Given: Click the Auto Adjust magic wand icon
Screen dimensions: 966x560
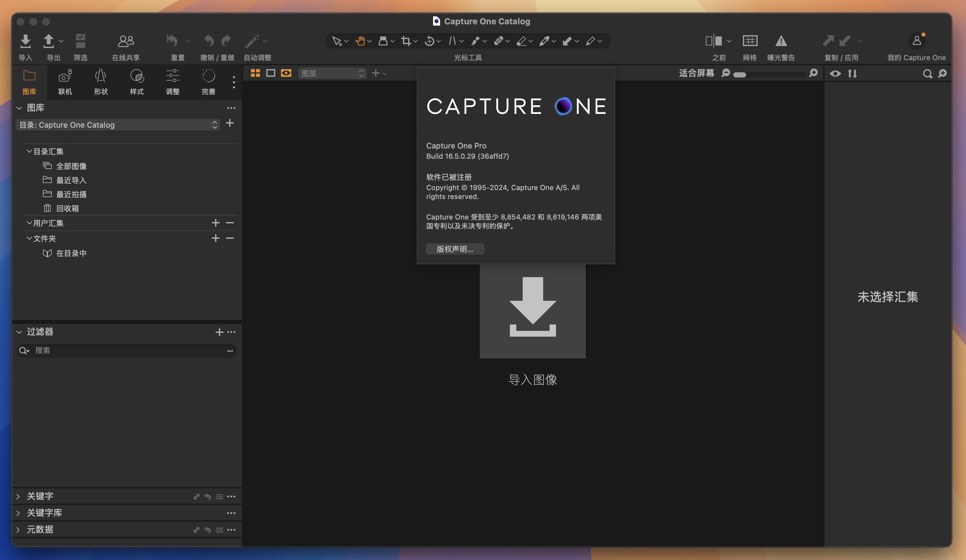Looking at the screenshot, I should point(252,41).
